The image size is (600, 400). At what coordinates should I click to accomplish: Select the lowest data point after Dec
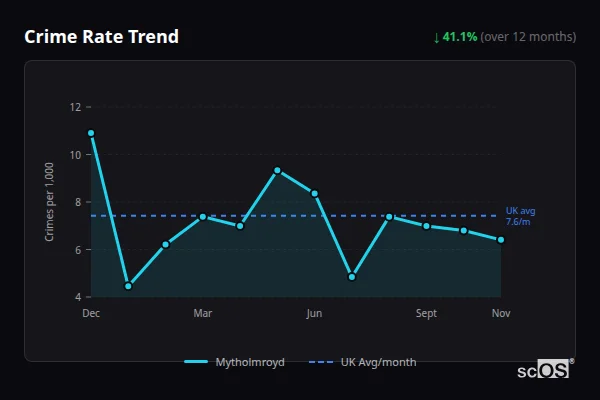128,286
